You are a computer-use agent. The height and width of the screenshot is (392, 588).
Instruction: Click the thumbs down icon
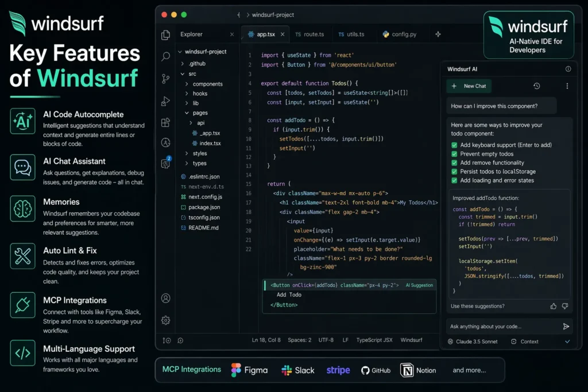565,306
